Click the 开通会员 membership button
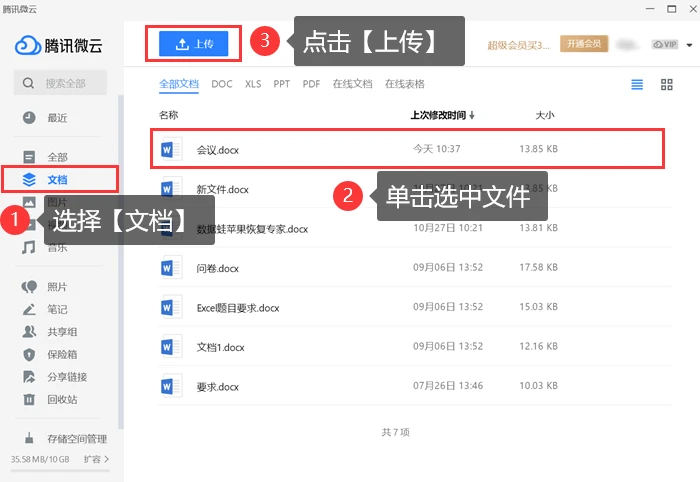 [584, 44]
